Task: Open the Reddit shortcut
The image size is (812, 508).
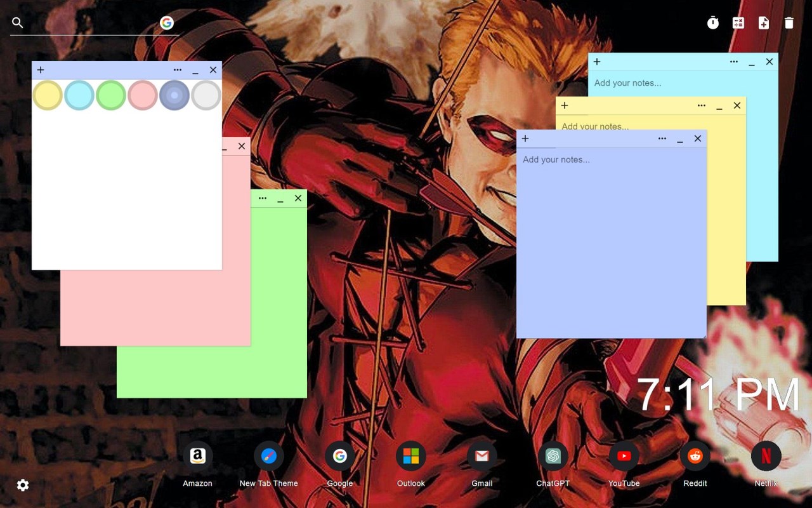Action: pos(695,456)
